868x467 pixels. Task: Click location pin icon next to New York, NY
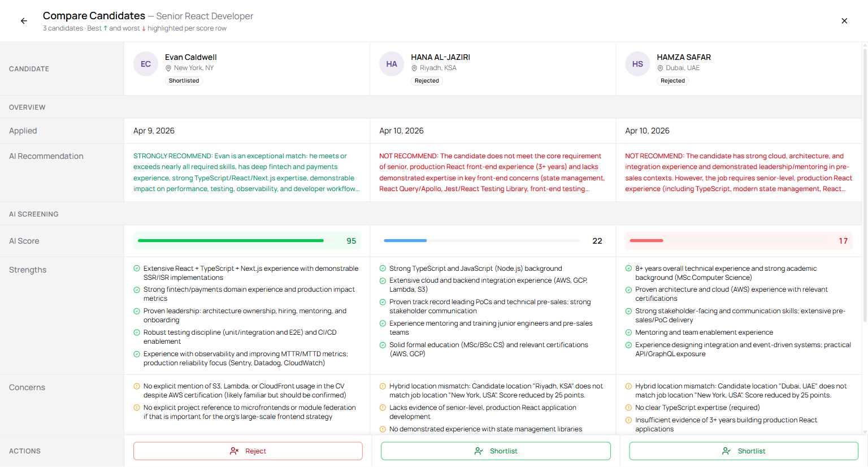pos(168,68)
